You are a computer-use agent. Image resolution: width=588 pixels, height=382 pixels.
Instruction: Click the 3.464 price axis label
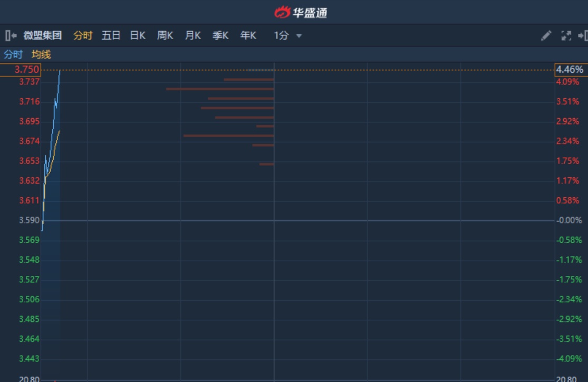pos(29,339)
